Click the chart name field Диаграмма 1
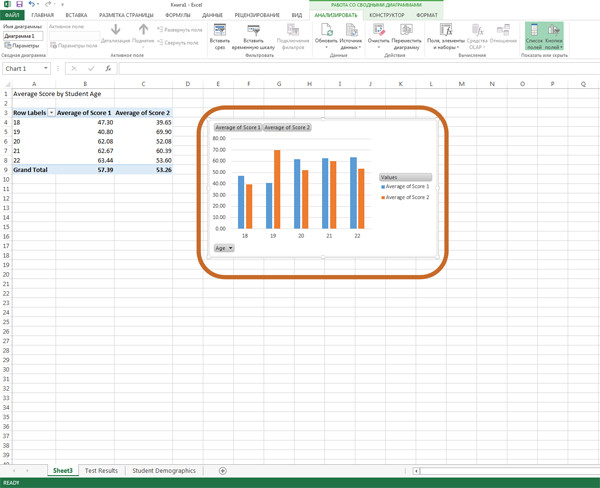 [22, 36]
